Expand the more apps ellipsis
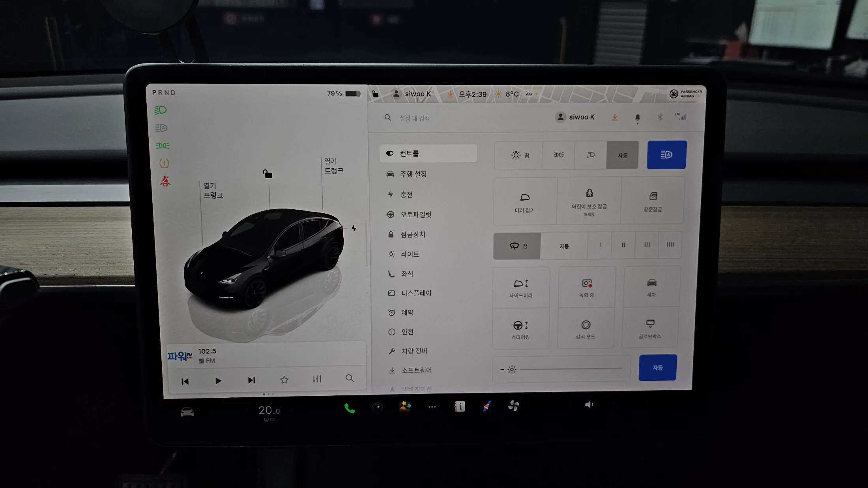Viewport: 868px width, 488px height. tap(432, 407)
